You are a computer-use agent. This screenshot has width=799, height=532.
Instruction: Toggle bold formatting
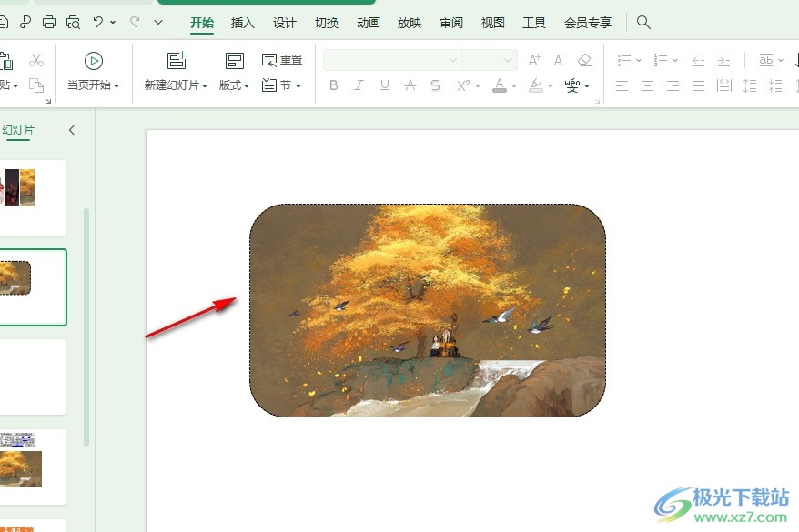[x=334, y=85]
